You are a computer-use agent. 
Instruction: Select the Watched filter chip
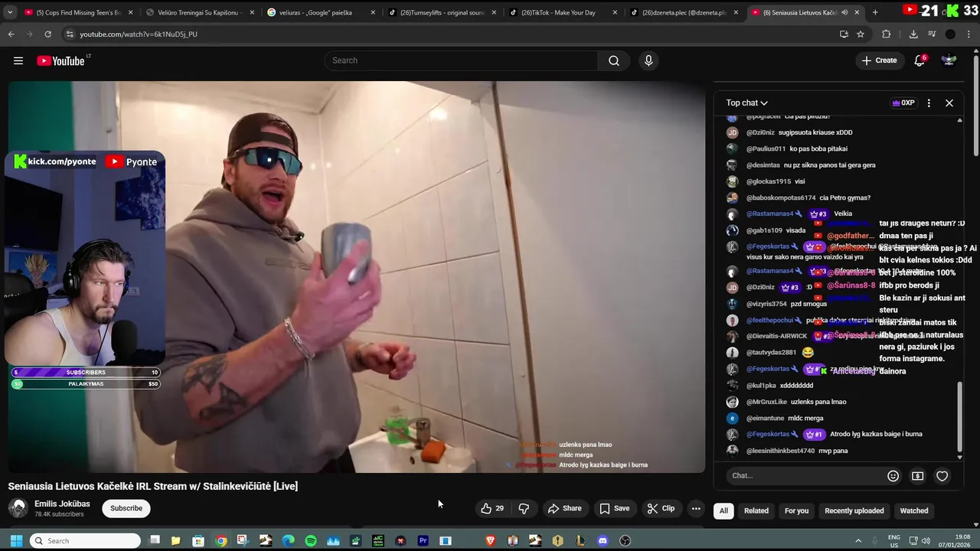point(914,510)
